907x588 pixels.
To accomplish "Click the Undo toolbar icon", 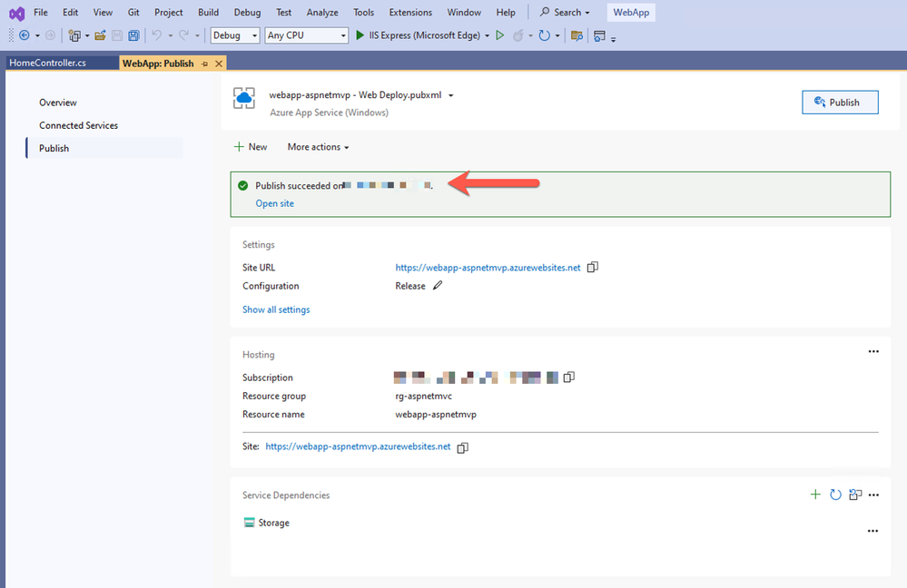I will point(157,35).
